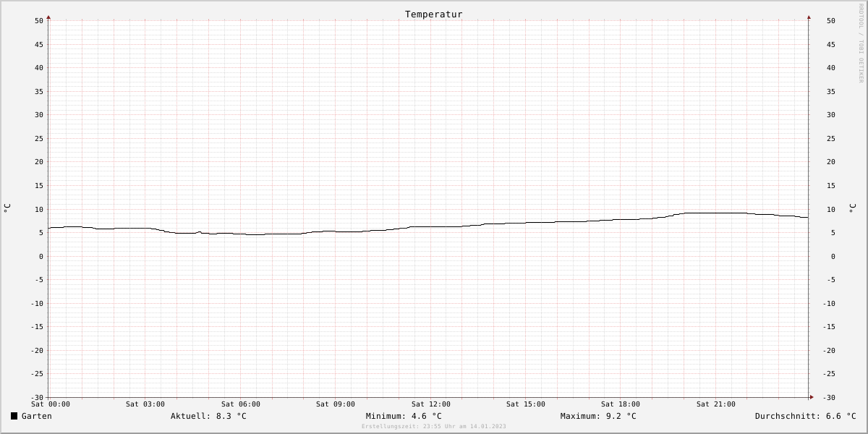Click the "Sat 18:00" time axis label
Screen dimensions: 868x434
tap(621, 404)
